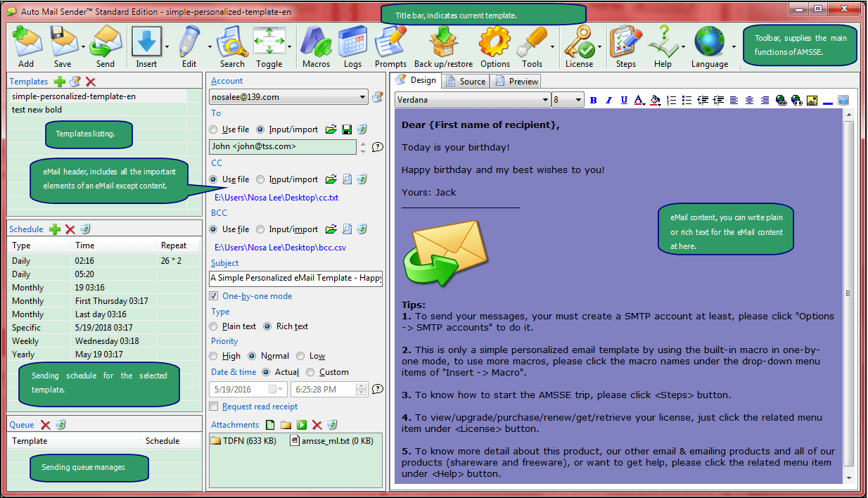Screen dimensions: 868x498
Task: Enable Request read receipt checkbox
Action: [215, 407]
